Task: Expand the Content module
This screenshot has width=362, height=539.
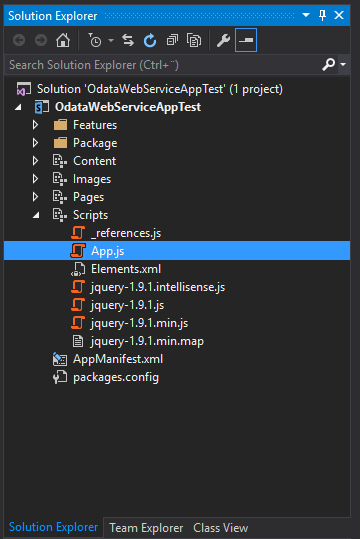Action: tap(35, 161)
